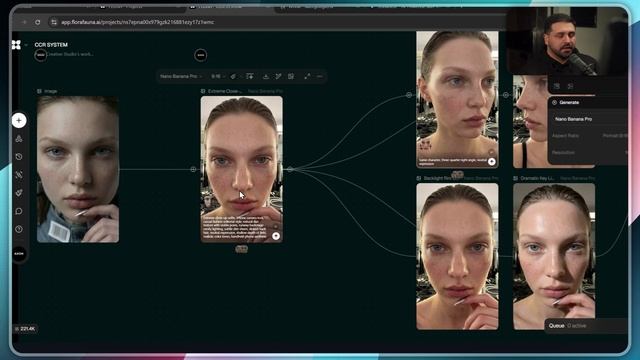Click the second icon above the Generate panel
640x360 pixels.
(571, 86)
